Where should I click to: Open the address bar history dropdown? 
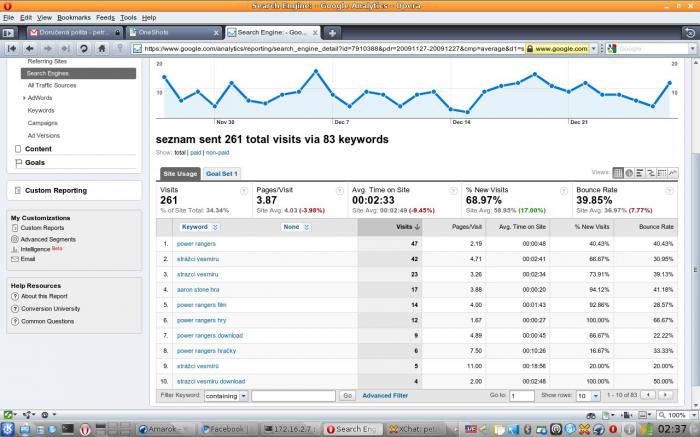594,48
